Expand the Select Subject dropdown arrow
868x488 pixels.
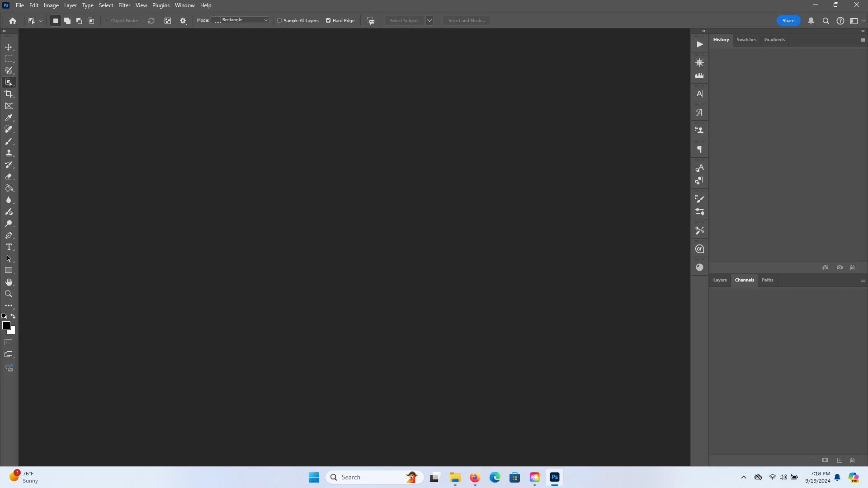click(x=429, y=20)
